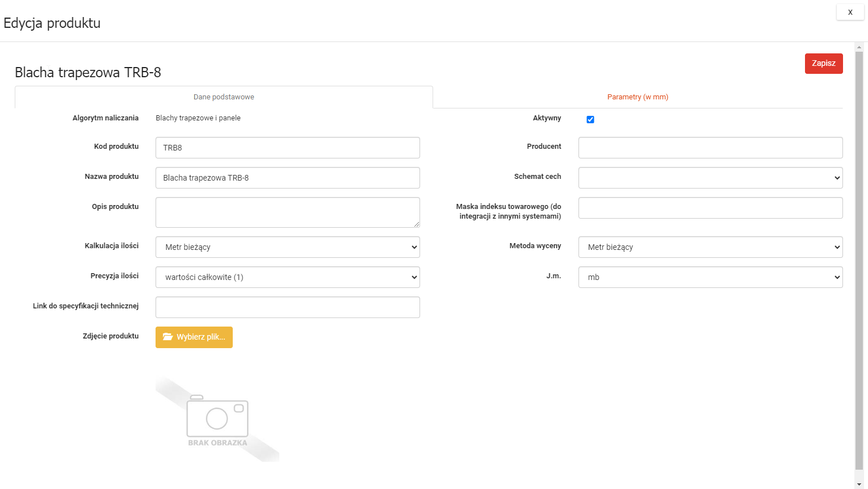The image size is (868, 489).
Task: Click the vertical scrollbar down arrow
Action: 859,483
